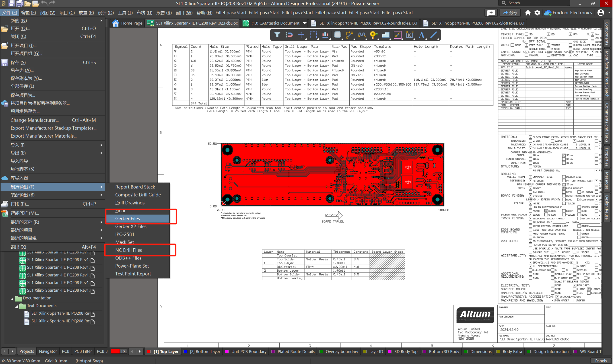Activate the interactive routing tool icon
This screenshot has width=613, height=364.
349,35
